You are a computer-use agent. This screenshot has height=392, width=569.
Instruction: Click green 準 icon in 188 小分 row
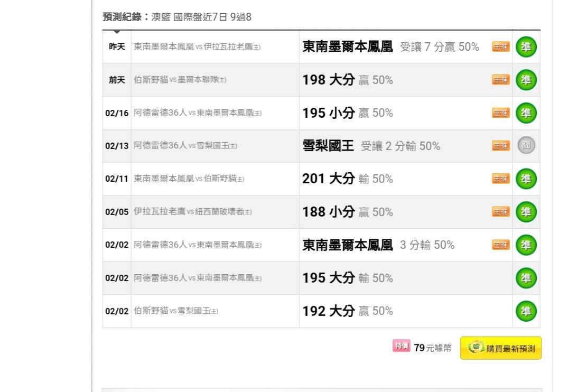(526, 212)
